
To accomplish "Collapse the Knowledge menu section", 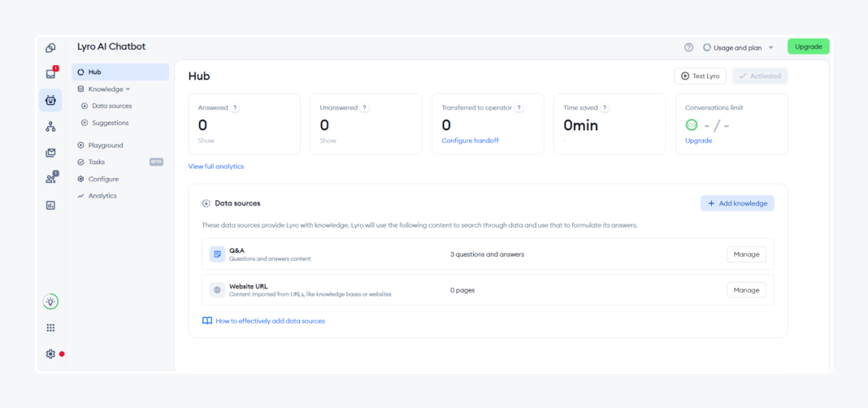I will 105,89.
